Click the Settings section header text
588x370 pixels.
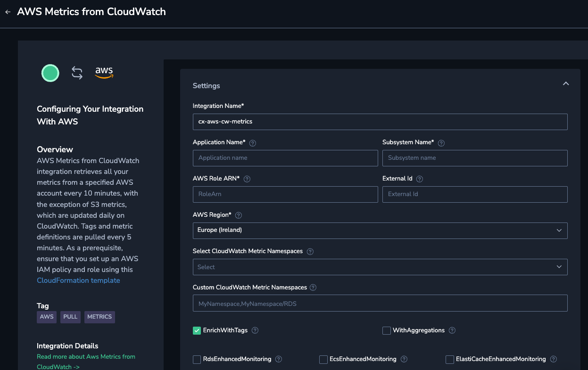click(207, 86)
